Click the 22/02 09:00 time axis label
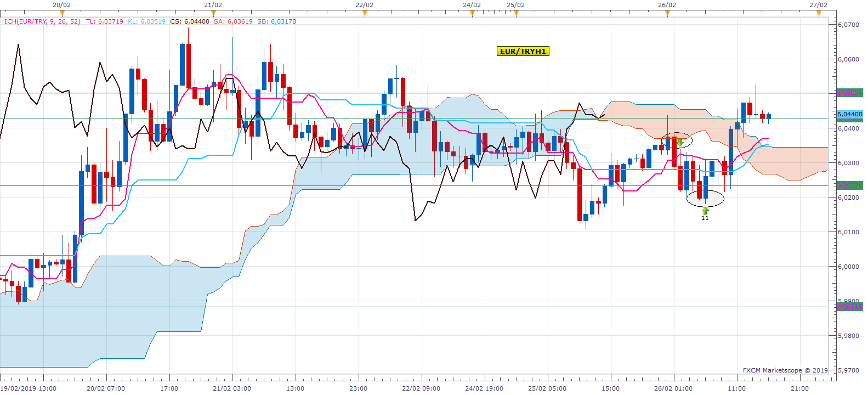This screenshot has height=395, width=868. click(x=421, y=388)
